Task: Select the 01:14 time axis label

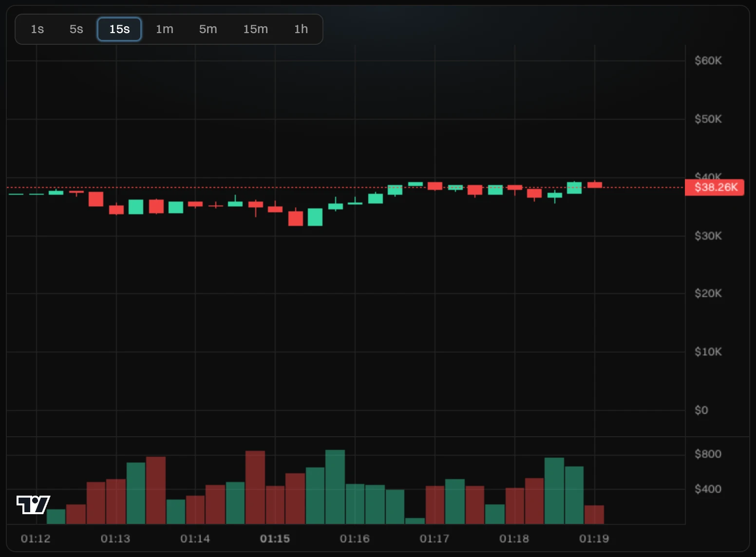Action: (x=195, y=539)
